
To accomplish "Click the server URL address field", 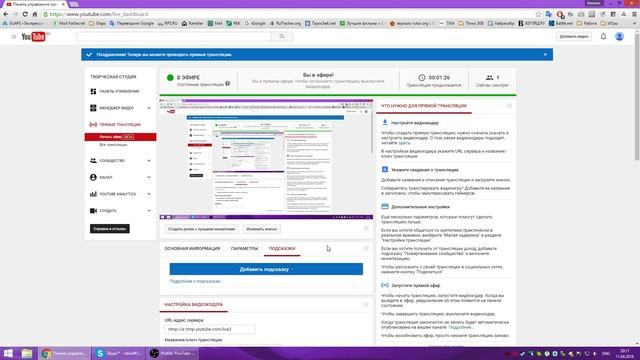I will coord(210,329).
